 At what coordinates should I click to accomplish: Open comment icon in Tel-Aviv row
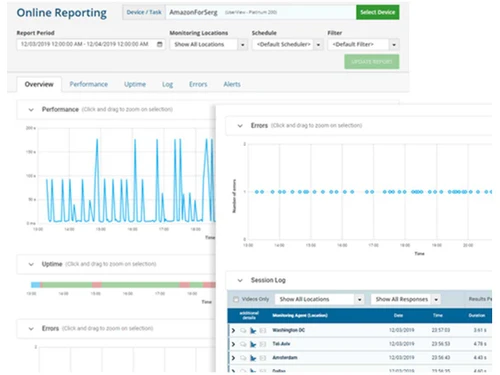point(243,344)
